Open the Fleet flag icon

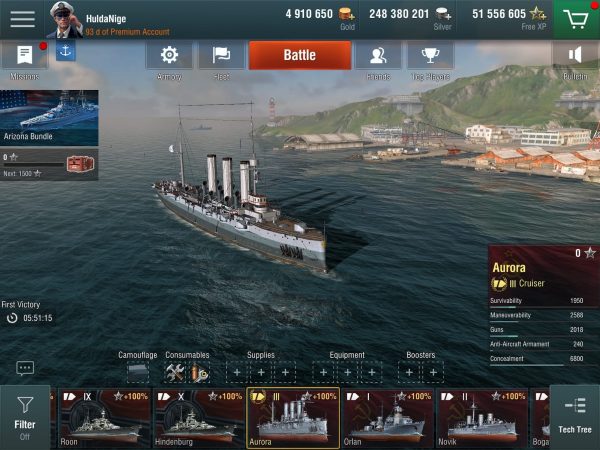click(221, 55)
